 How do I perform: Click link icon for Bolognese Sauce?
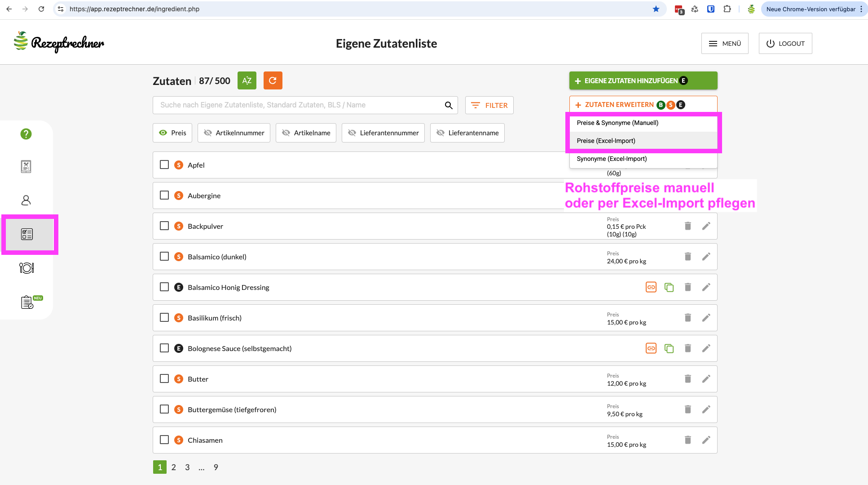pyautogui.click(x=651, y=348)
